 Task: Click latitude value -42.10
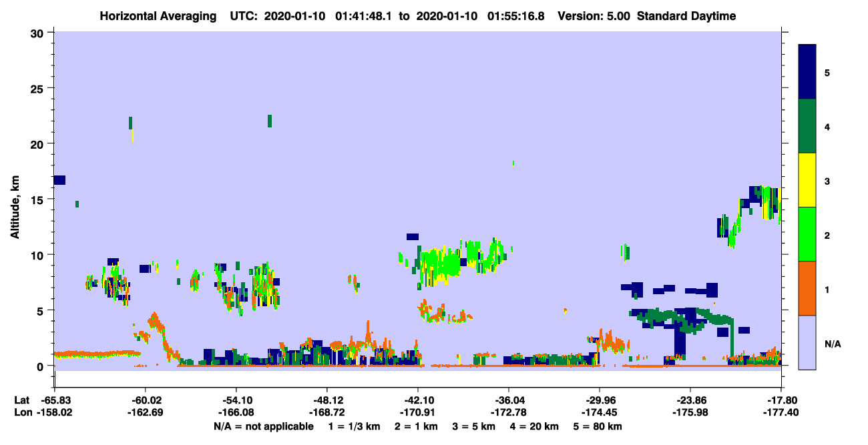(x=418, y=400)
